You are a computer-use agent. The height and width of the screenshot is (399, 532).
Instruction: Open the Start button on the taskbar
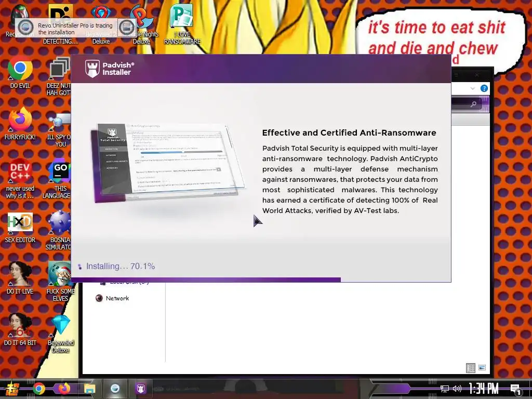11,389
